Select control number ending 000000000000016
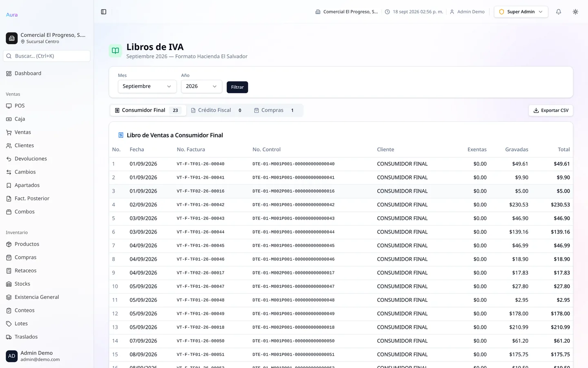588x368 pixels. (x=294, y=191)
